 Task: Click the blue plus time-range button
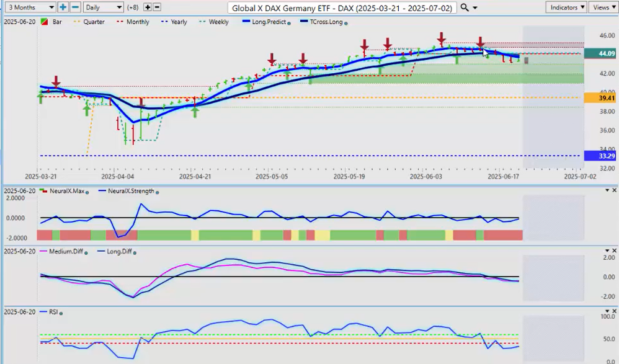pos(63,7)
